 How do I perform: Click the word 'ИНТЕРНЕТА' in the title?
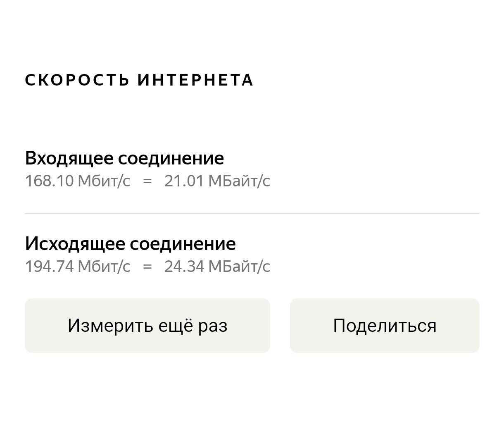[x=195, y=80]
